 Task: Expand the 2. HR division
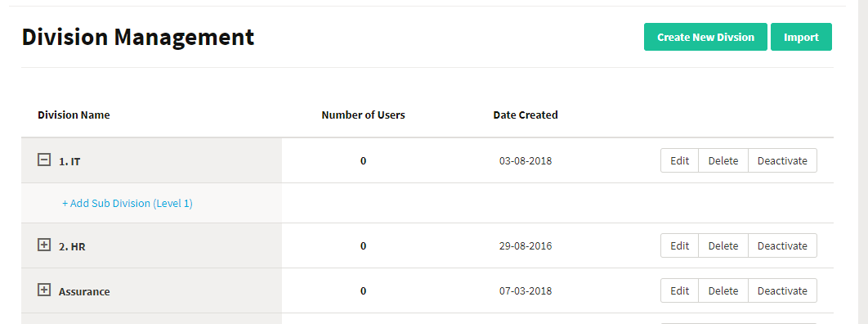click(x=44, y=245)
